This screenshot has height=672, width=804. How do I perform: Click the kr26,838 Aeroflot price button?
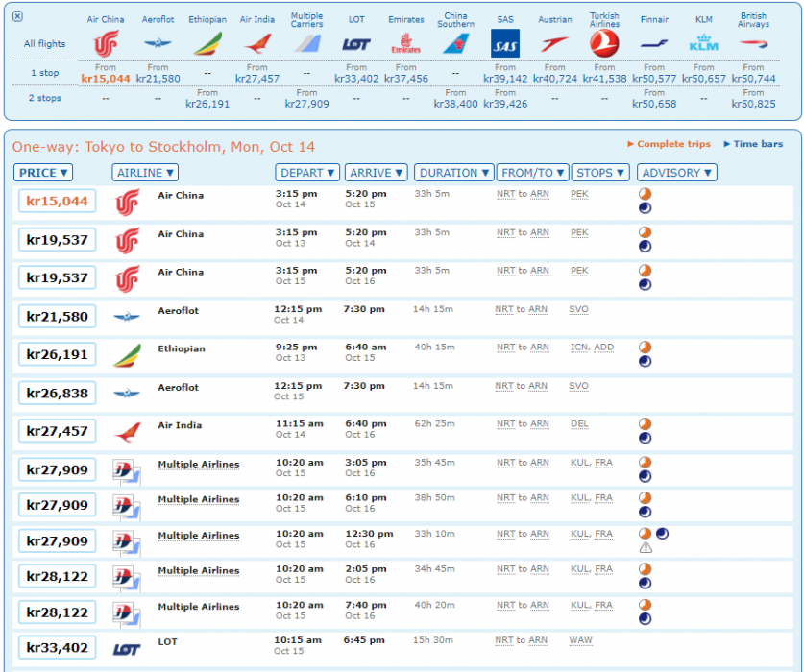coord(57,394)
